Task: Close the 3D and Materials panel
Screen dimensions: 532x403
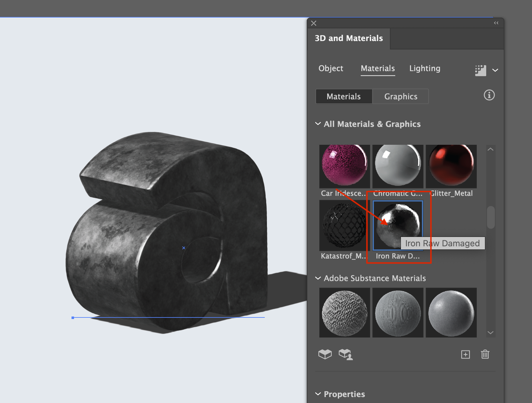Action: pos(313,23)
